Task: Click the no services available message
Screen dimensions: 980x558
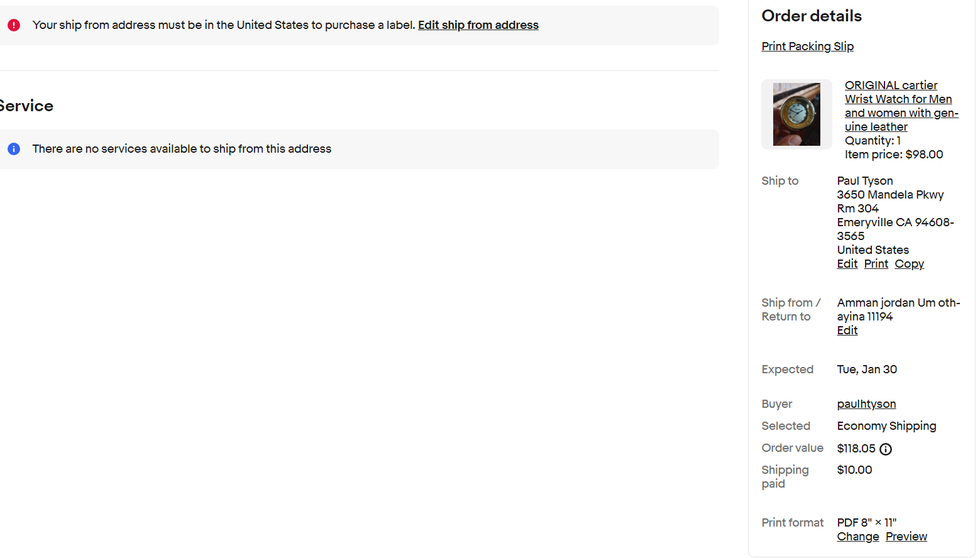Action: coord(182,149)
